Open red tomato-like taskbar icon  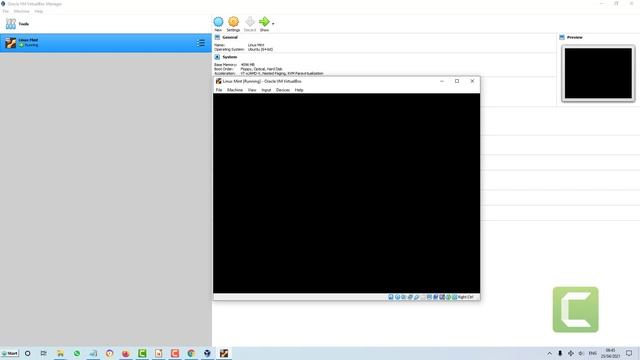pyautogui.click(x=126, y=353)
